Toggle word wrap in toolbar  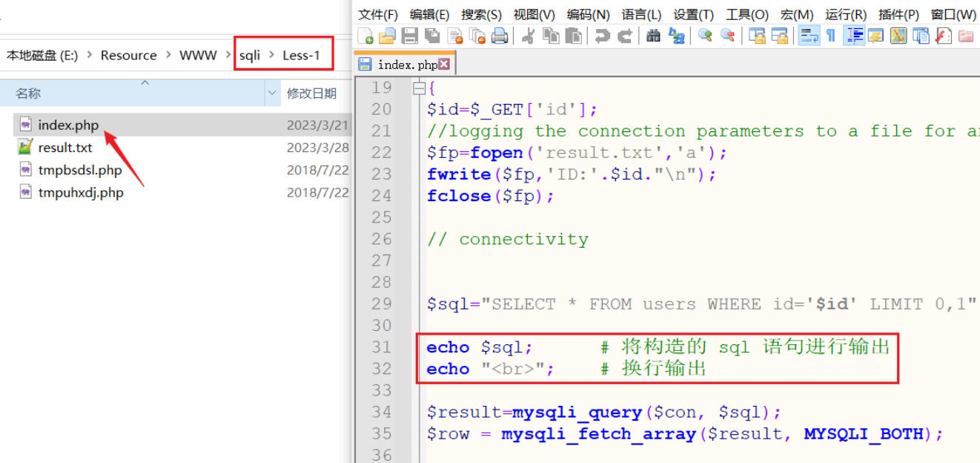[808, 36]
